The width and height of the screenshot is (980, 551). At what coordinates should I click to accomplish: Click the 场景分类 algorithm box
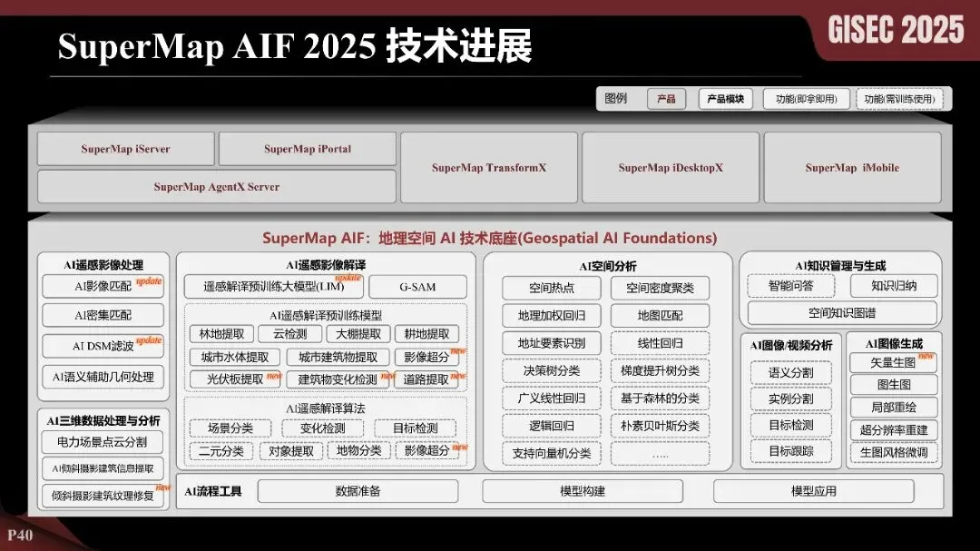pos(230,428)
